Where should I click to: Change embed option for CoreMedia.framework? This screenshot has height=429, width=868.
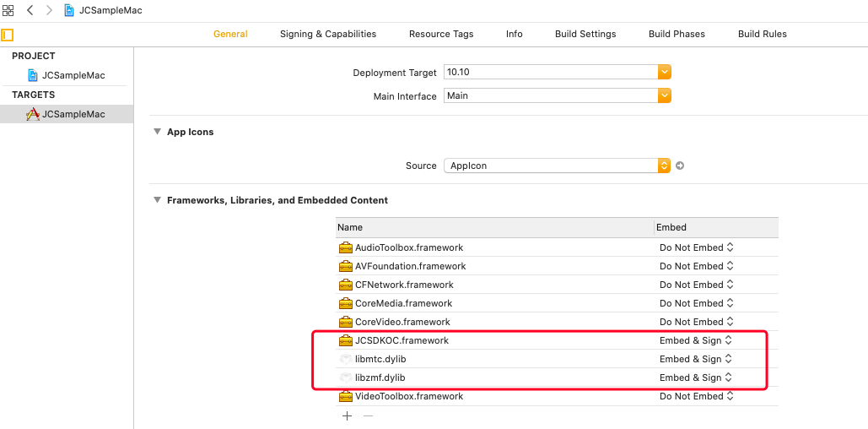pos(697,303)
